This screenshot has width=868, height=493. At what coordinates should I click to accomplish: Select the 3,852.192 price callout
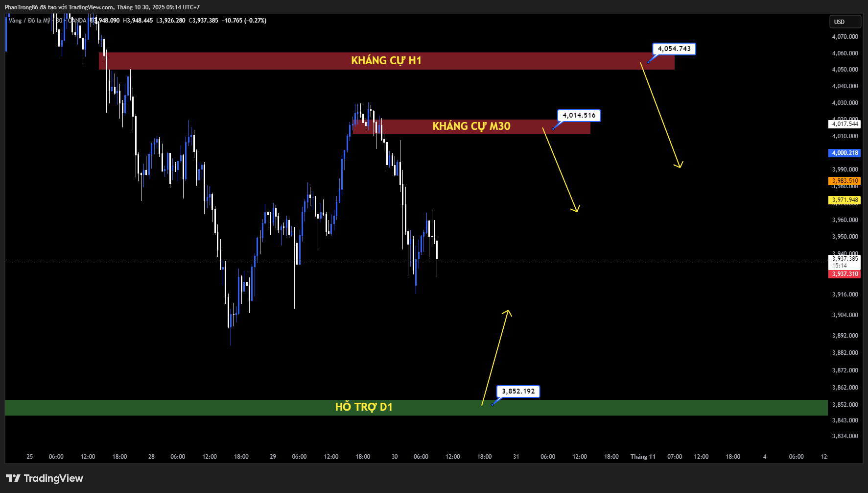(x=518, y=391)
